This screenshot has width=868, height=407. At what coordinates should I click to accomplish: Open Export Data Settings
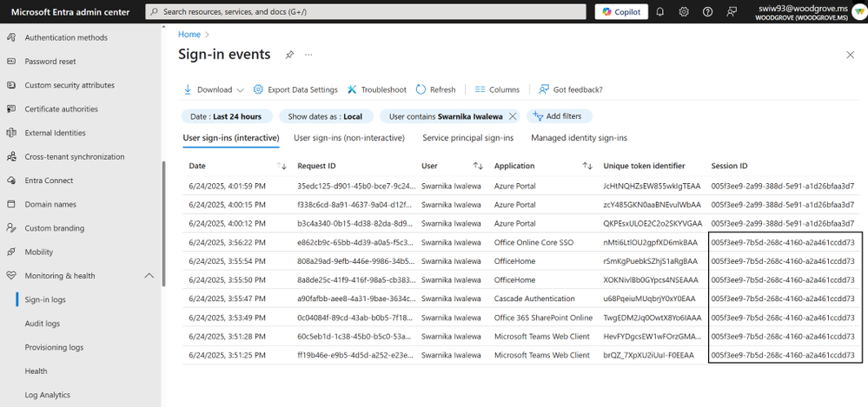(295, 89)
